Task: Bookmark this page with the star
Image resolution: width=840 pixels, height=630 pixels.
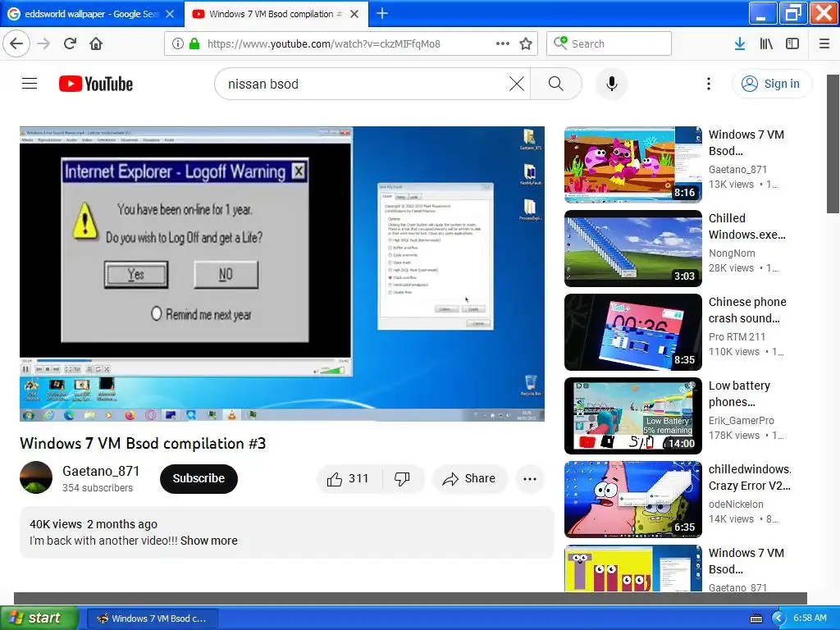Action: pos(526,43)
